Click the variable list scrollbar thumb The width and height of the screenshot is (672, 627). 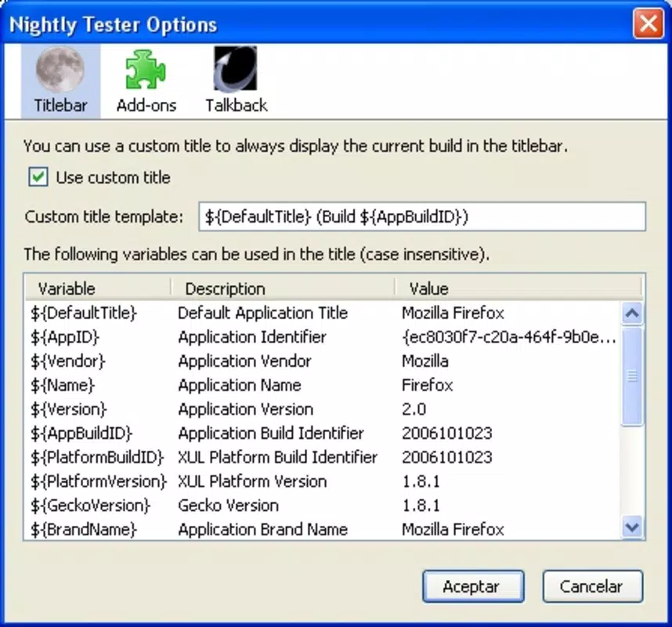633,376
